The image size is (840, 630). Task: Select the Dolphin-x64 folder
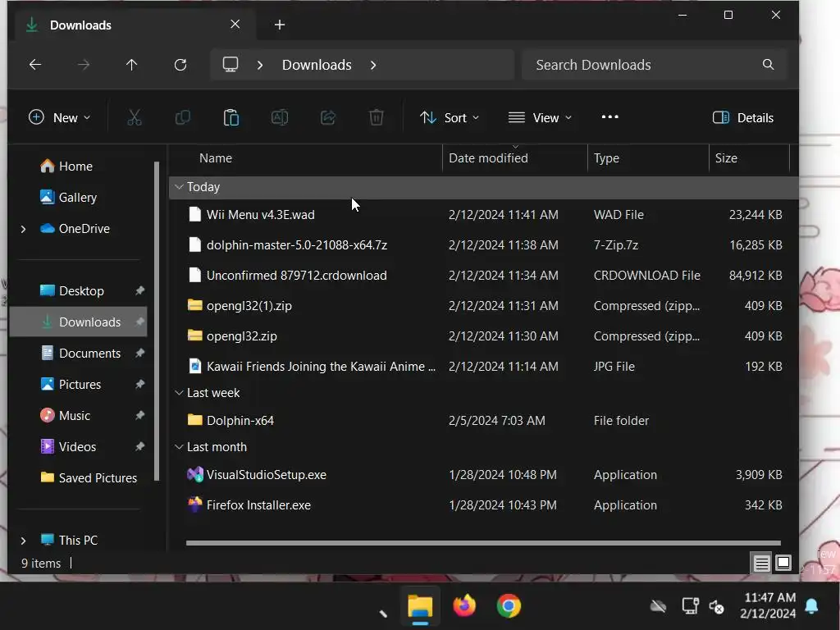pyautogui.click(x=482, y=421)
